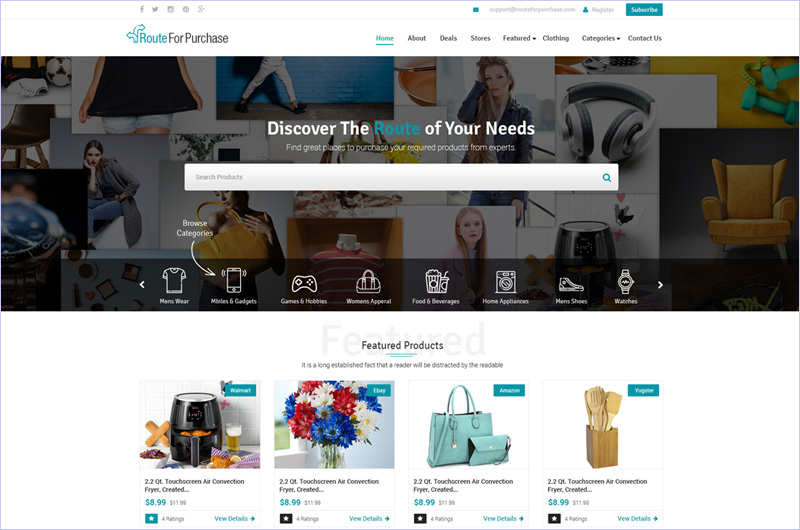This screenshot has height=530, width=800.
Task: Open the Facebook social icon in top bar
Action: pyautogui.click(x=142, y=9)
